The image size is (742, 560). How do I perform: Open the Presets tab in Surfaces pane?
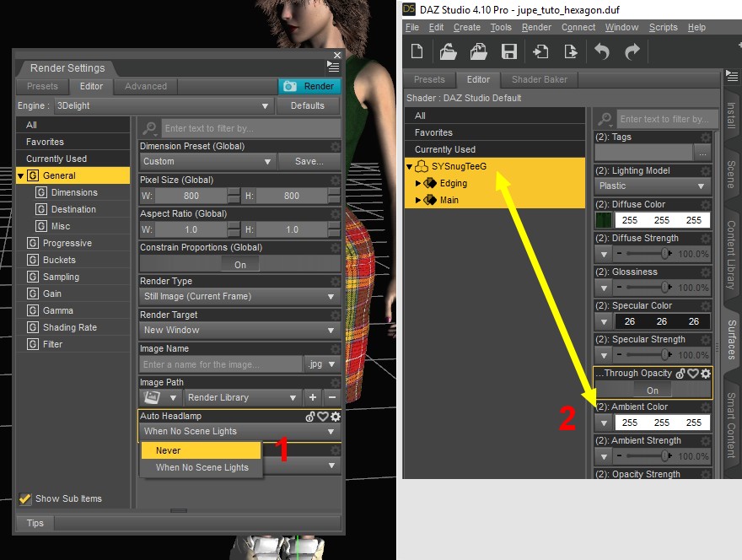[x=429, y=79]
